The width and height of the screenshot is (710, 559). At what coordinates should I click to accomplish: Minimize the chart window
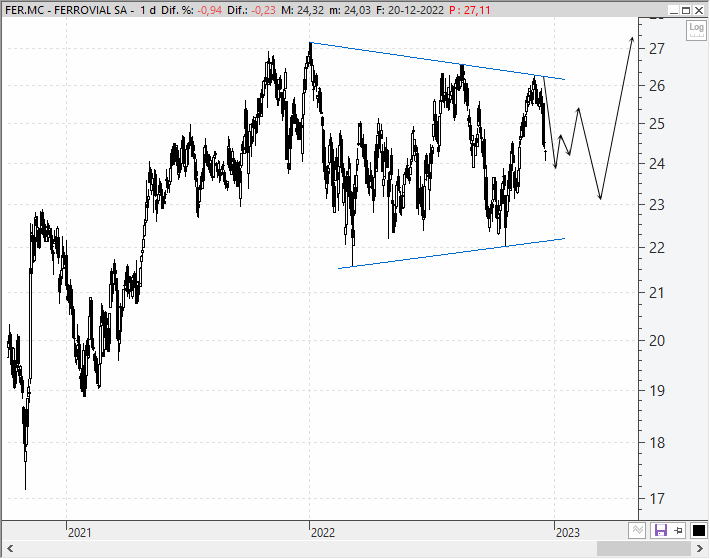(673, 10)
